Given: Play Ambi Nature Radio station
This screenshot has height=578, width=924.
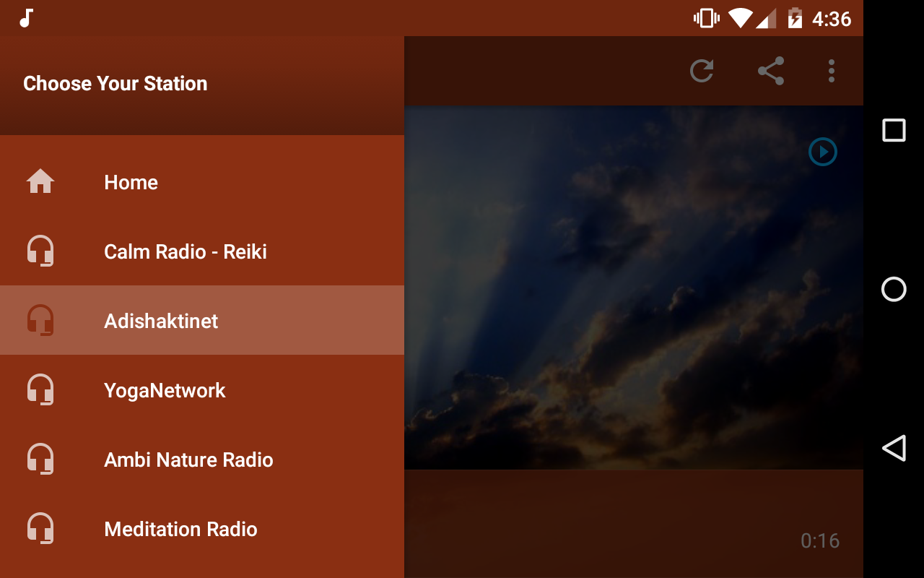Looking at the screenshot, I should (202, 460).
